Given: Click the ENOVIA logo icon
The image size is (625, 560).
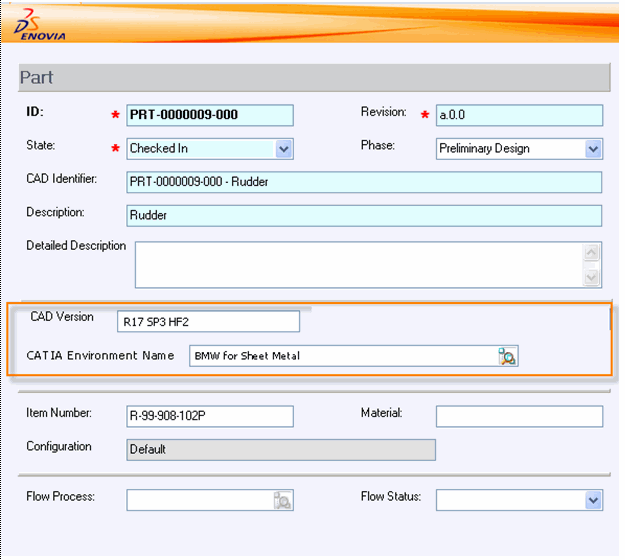Looking at the screenshot, I should tap(40, 24).
